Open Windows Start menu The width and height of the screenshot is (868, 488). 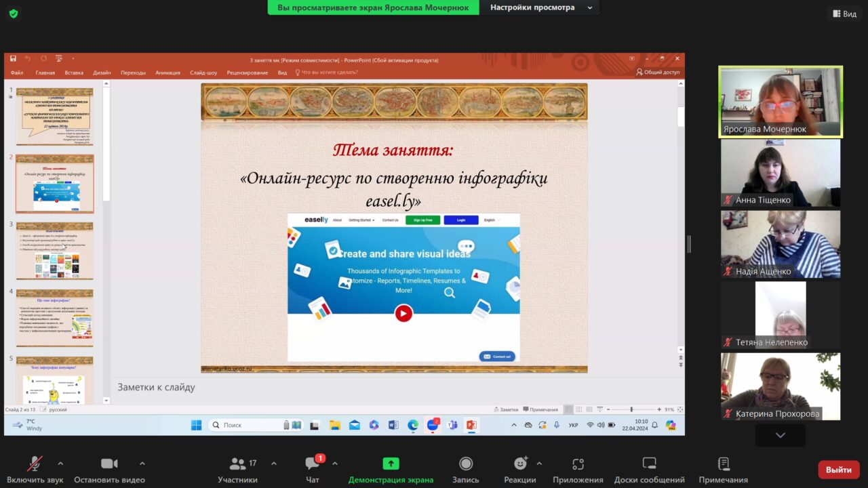(x=196, y=425)
